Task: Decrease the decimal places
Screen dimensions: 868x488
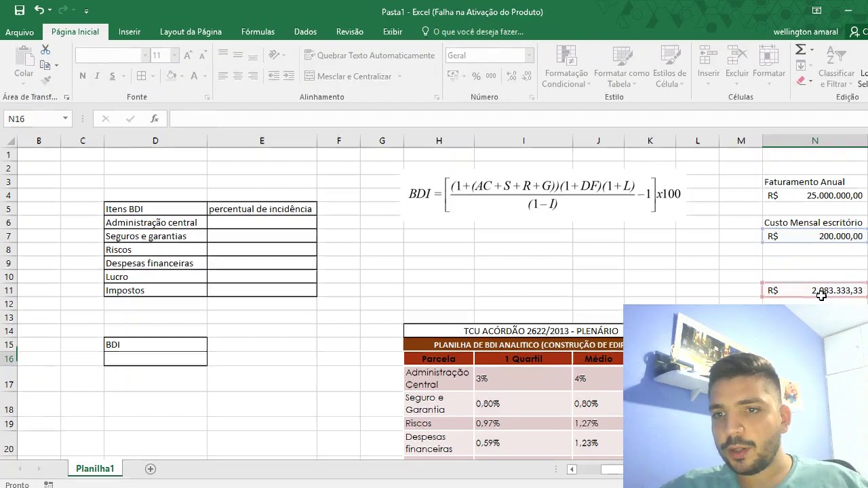Action: point(526,76)
